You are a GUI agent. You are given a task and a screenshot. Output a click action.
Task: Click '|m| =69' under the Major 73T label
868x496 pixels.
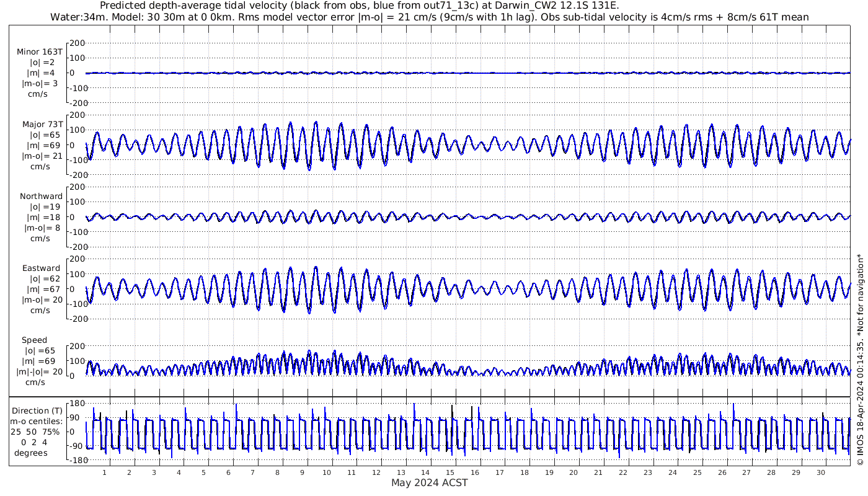[x=42, y=146]
